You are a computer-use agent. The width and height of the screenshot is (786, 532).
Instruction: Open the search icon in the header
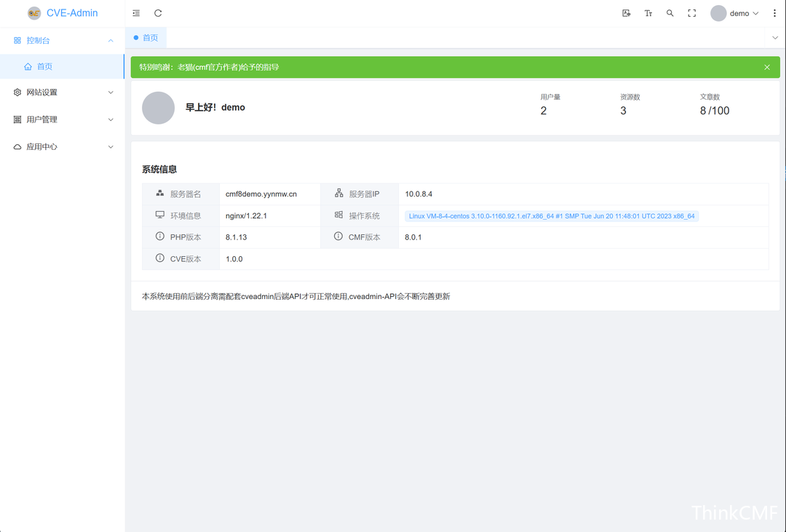(x=670, y=13)
